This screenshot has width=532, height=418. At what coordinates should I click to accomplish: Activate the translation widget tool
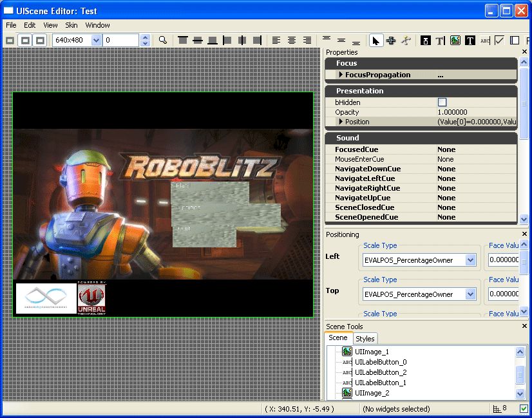coord(392,40)
